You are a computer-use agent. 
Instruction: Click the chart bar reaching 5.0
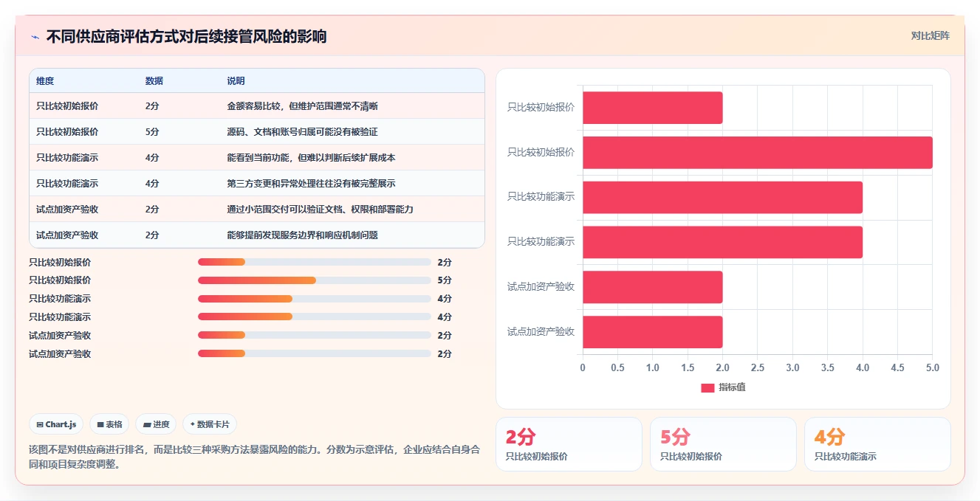point(758,153)
